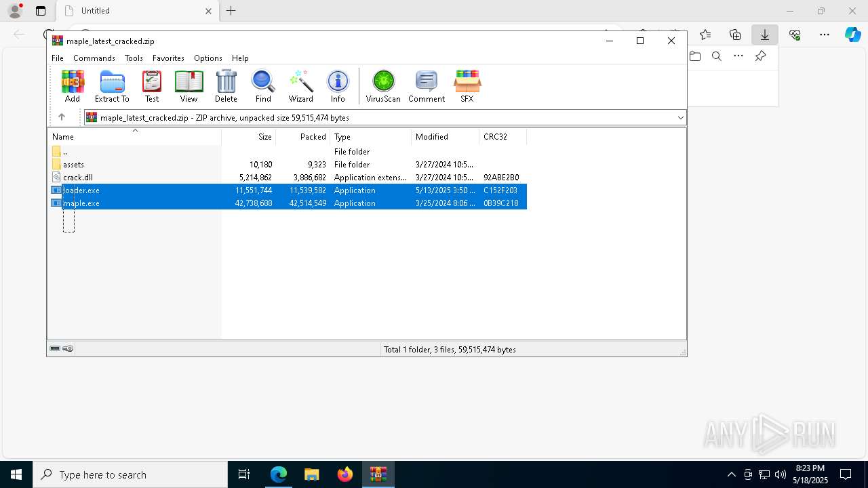Viewport: 868px width, 488px height.
Task: Pin the downloads panel
Action: [760, 56]
